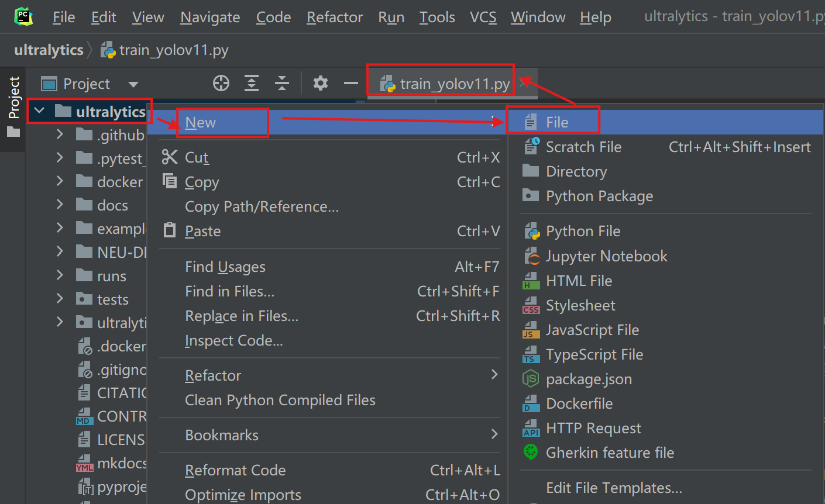
Task: Select the tests folder in project tree
Action: point(113,299)
